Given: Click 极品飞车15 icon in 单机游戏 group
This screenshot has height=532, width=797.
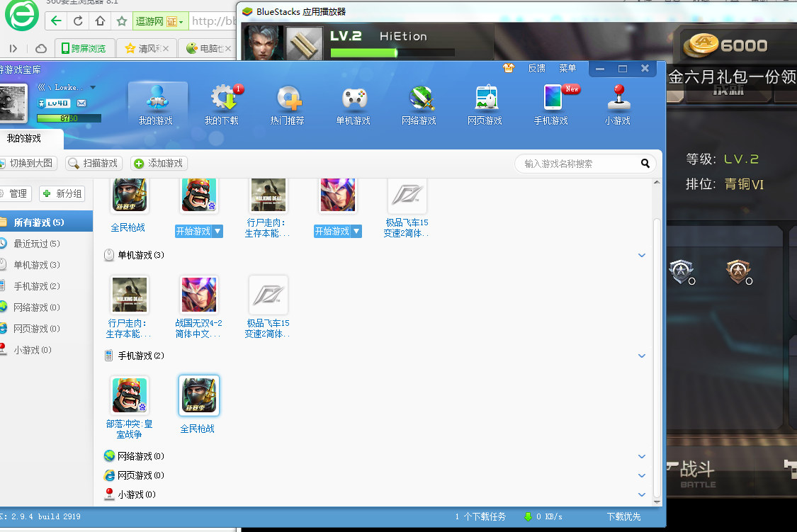Looking at the screenshot, I should pos(269,295).
